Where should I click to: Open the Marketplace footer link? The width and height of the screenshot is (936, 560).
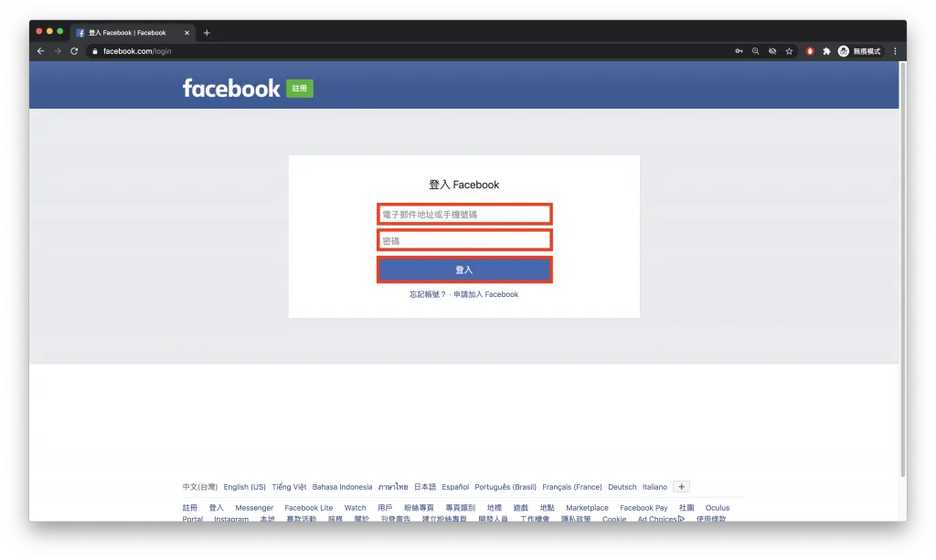(x=588, y=508)
